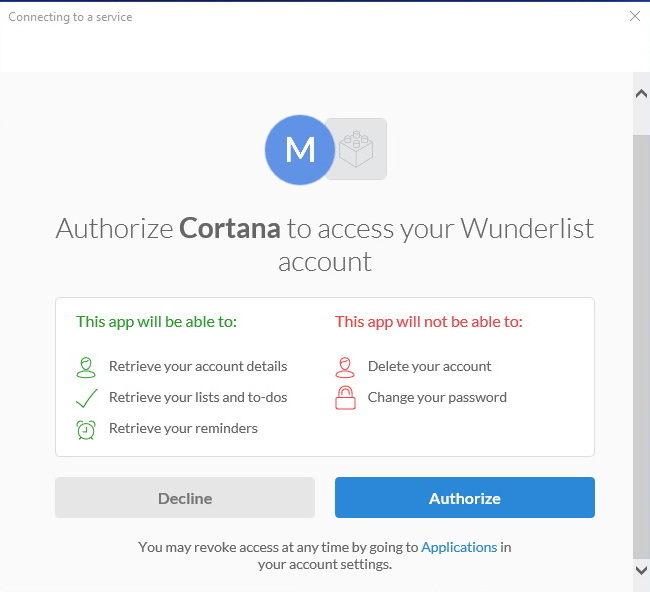This screenshot has width=650, height=592.
Task: Click 'Delete your account' text
Action: tap(429, 366)
